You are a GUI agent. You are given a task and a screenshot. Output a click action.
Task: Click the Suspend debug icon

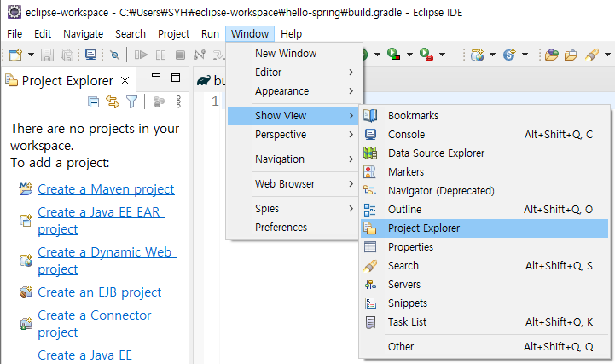pos(161,55)
